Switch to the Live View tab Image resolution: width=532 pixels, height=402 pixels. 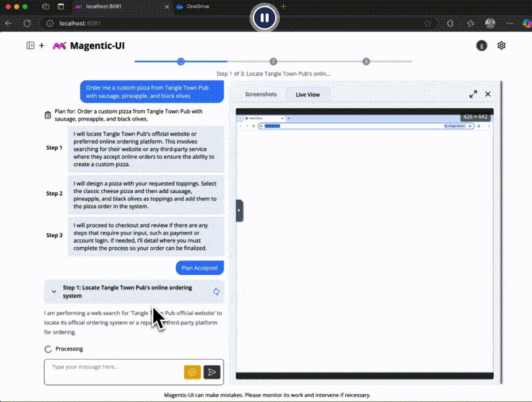(x=307, y=95)
